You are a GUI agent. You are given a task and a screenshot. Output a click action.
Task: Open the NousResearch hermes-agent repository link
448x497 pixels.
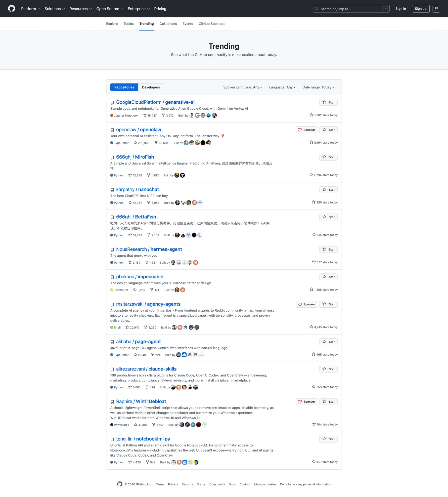tap(149, 249)
